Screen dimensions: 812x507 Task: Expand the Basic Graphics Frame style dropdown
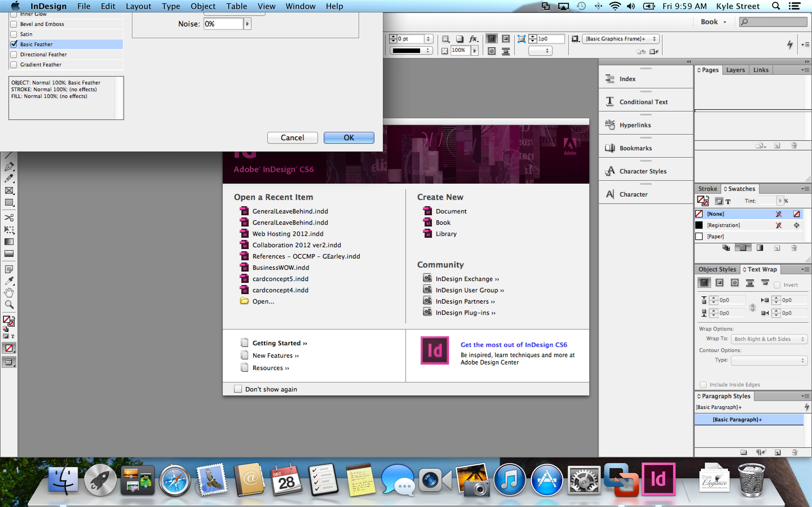point(620,39)
